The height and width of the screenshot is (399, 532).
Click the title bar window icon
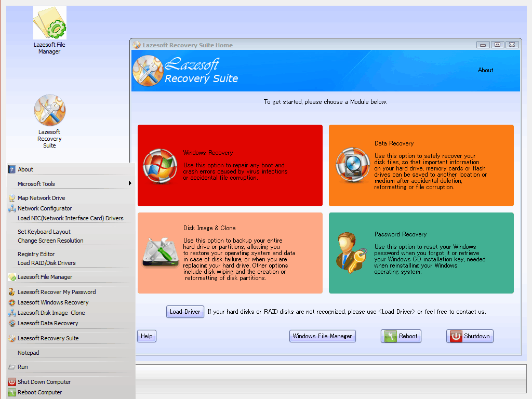(x=137, y=45)
